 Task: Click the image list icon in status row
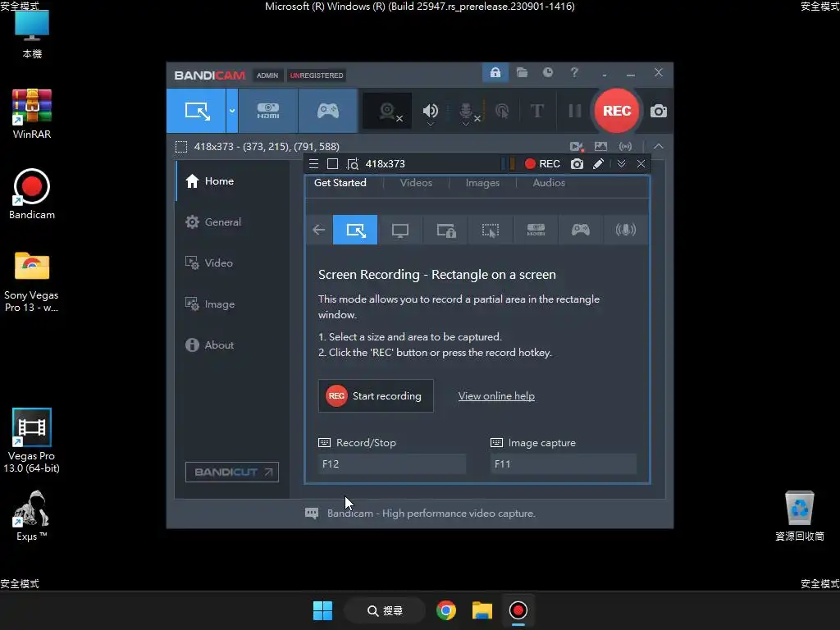(601, 146)
